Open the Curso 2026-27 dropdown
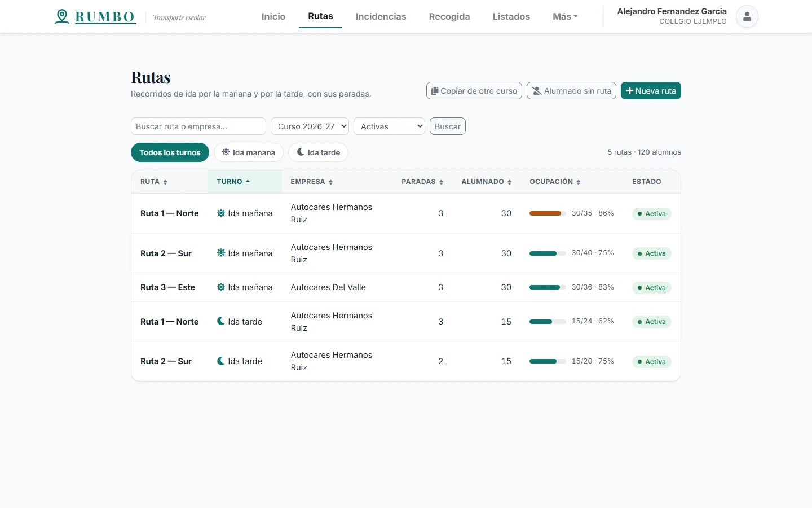 pyautogui.click(x=310, y=126)
